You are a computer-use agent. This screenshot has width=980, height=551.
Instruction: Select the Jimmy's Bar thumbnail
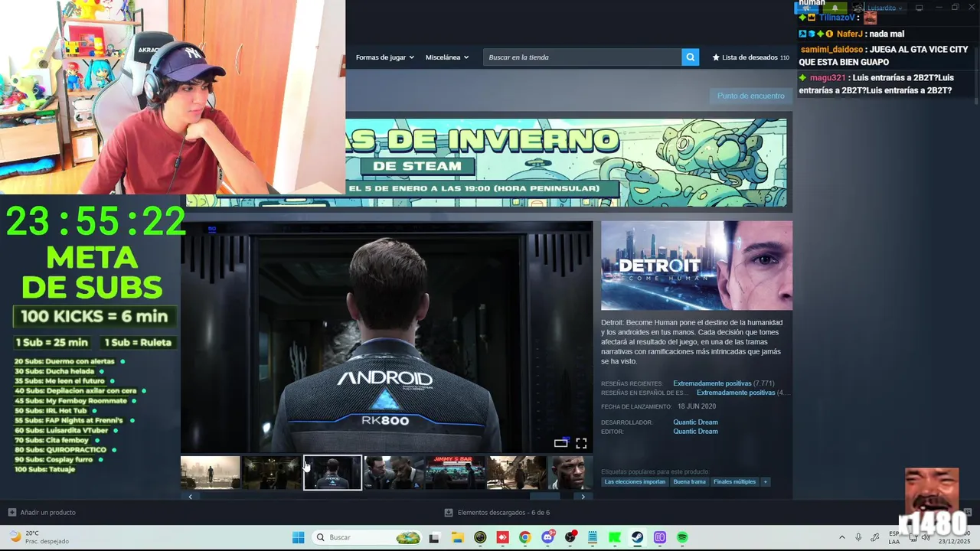(455, 473)
